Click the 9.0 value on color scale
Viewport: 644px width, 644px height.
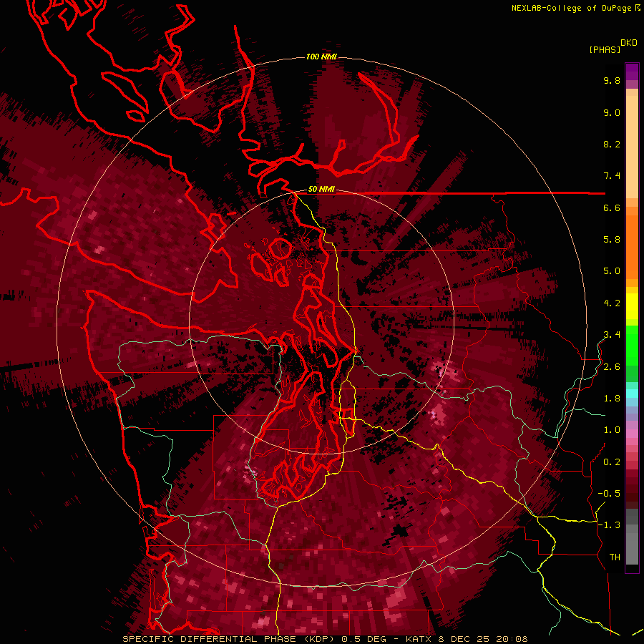611,113
